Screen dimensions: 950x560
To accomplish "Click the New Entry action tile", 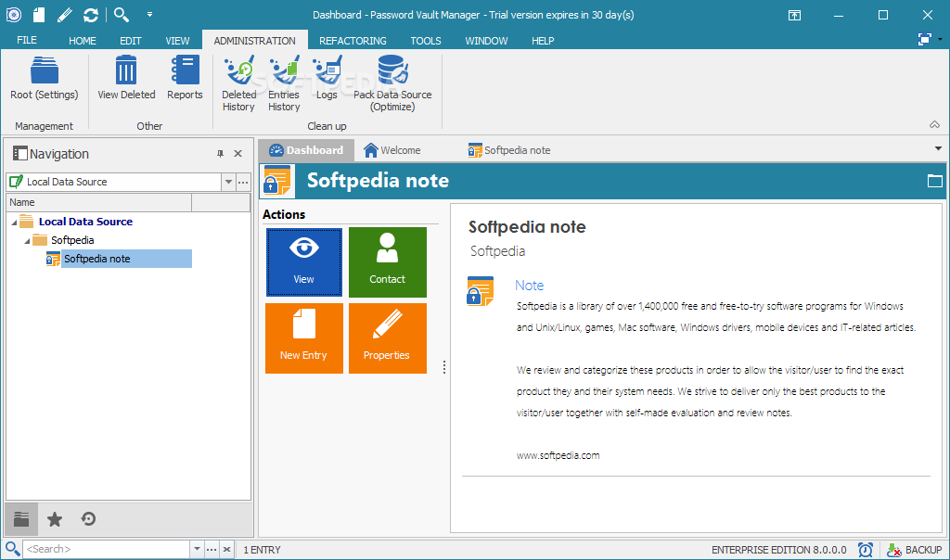I will tap(304, 338).
